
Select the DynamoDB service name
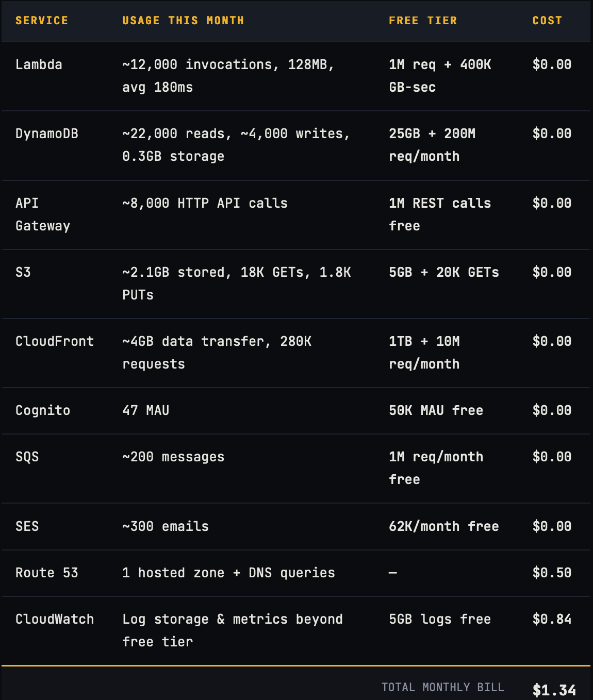pyautogui.click(x=47, y=134)
